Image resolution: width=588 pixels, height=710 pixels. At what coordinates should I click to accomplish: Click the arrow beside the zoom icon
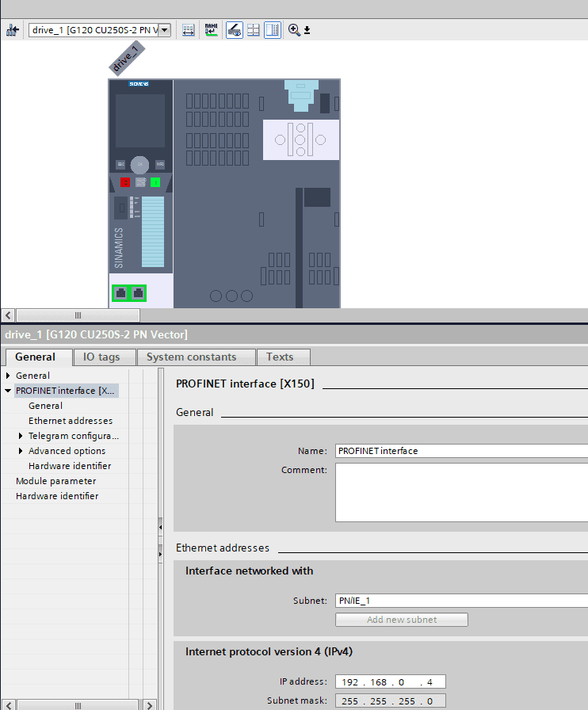click(x=307, y=30)
